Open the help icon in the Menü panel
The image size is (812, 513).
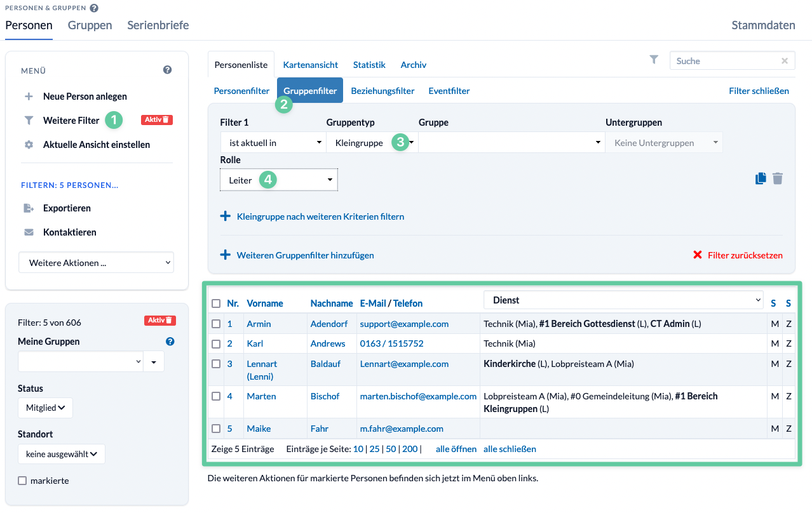coord(167,70)
